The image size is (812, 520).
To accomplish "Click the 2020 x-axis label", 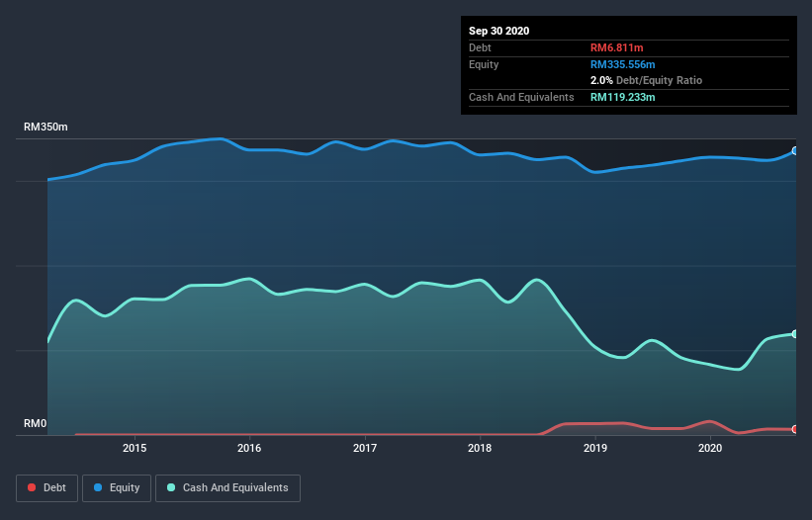I will click(710, 448).
